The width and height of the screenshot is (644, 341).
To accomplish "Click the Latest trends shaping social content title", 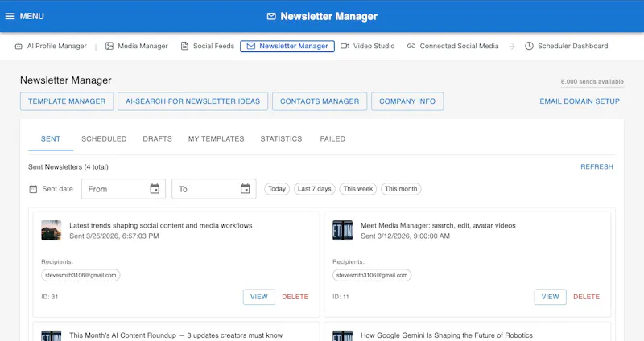I will 160,225.
